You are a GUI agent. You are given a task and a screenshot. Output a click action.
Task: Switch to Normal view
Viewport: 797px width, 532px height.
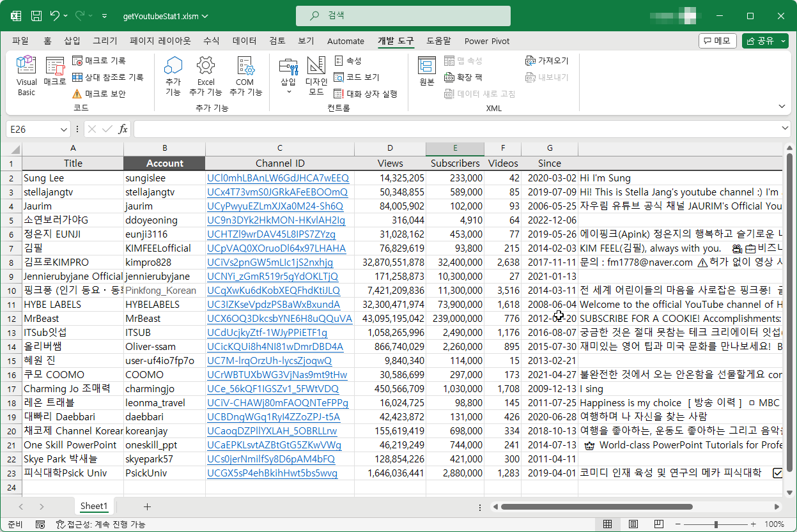(x=607, y=524)
